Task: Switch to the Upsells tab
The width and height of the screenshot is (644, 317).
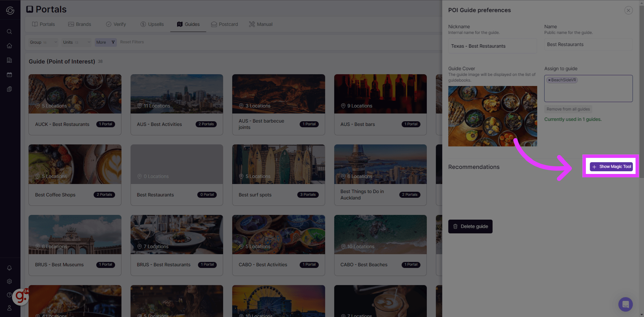Action: (x=152, y=24)
